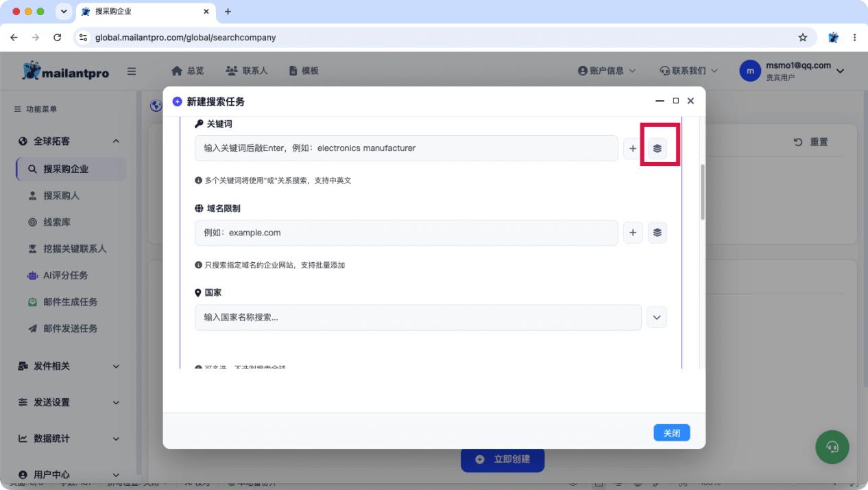
Task: Open the tab search dropdown arrow
Action: click(x=64, y=12)
